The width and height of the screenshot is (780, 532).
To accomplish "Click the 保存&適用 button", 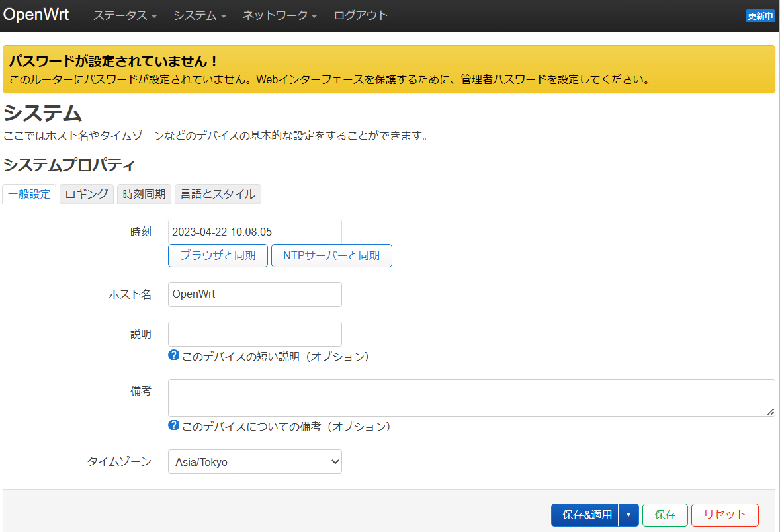I will pyautogui.click(x=585, y=515).
